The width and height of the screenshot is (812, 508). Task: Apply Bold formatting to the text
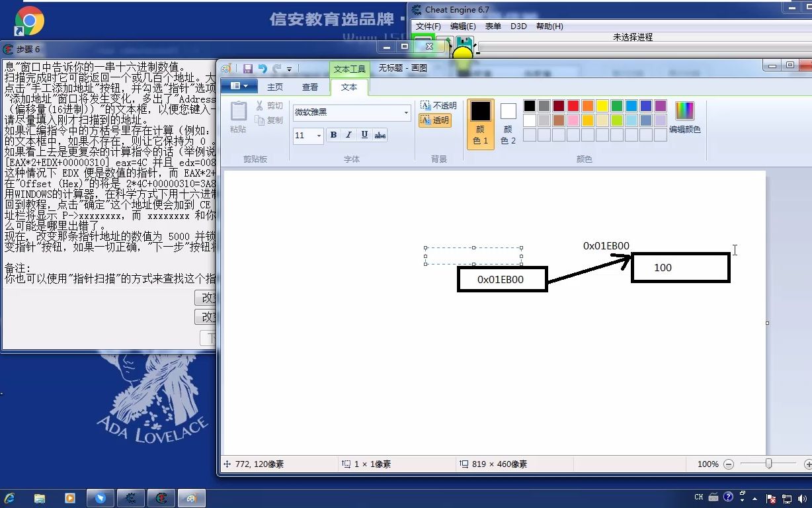[333, 135]
